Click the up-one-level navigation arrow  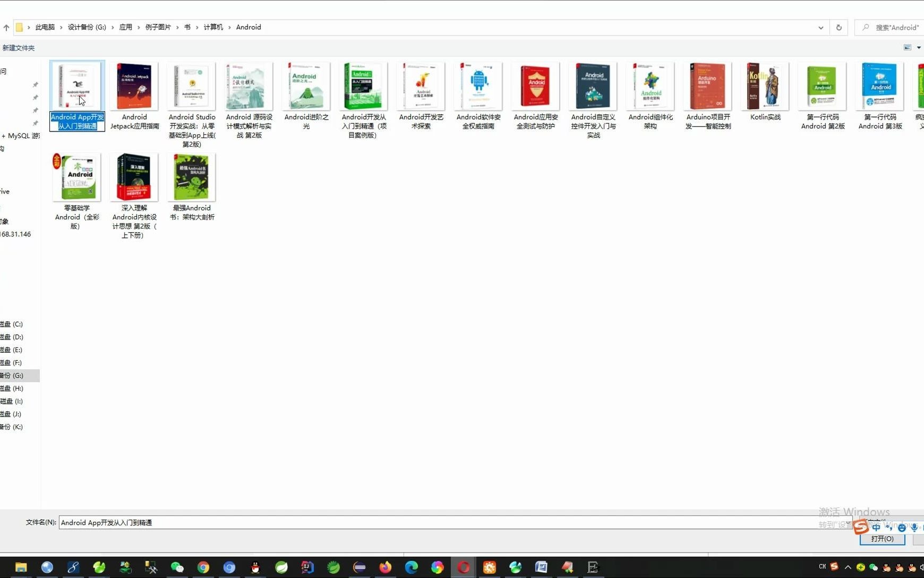coord(6,27)
